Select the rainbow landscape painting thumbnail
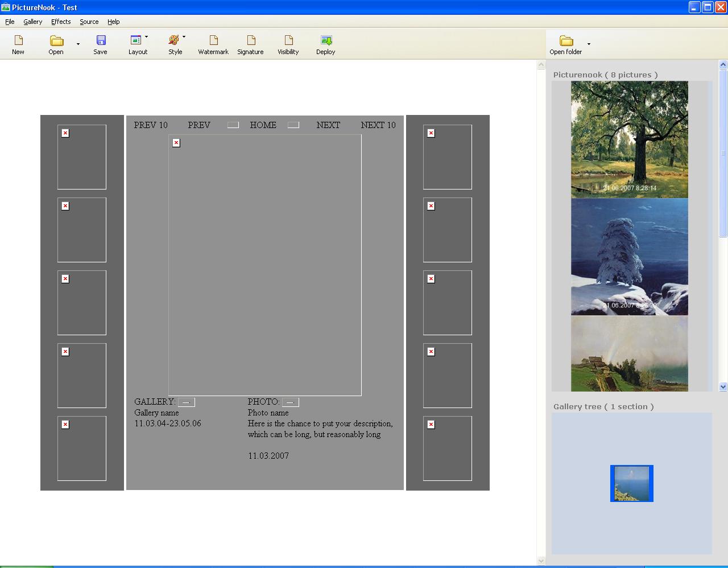The image size is (728, 568). coord(630,353)
